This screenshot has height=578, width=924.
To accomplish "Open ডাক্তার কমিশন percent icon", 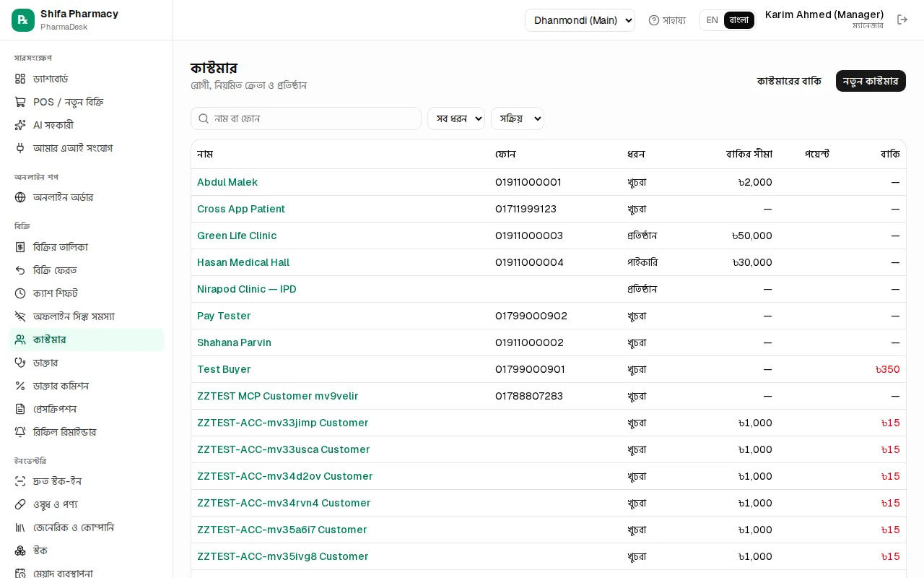I will (20, 386).
